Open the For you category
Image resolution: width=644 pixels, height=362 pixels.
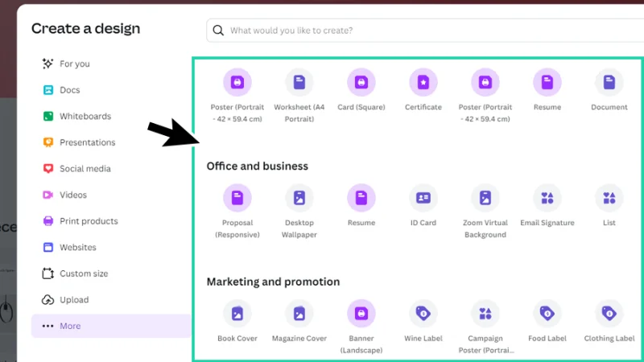point(74,64)
